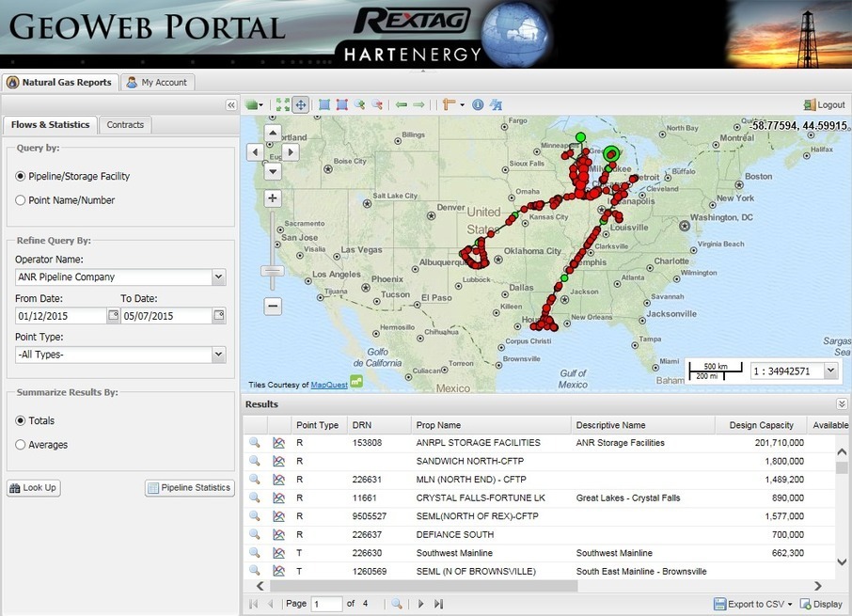
Task: Open calendar picker for To Date
Action: 219,315
